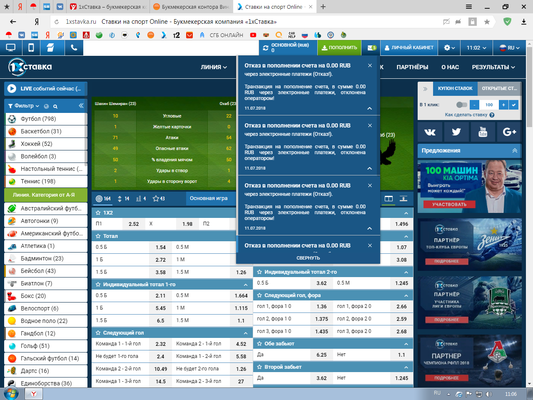Image resolution: width=533 pixels, height=400 pixels.
Task: Open Twitter social page
Action: coord(456,132)
